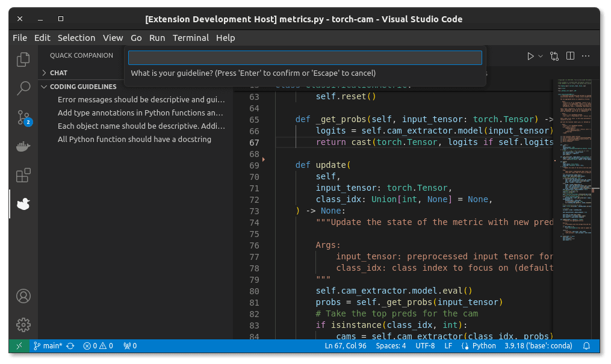Click 'self.cam_extractor.model.eval()' on line 80

[x=394, y=291]
